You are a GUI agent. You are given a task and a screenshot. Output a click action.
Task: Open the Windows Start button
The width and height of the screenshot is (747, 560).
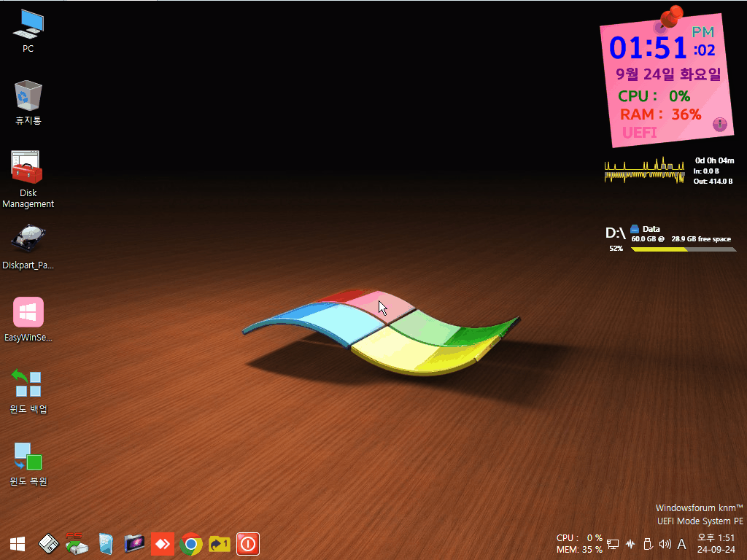click(x=18, y=544)
